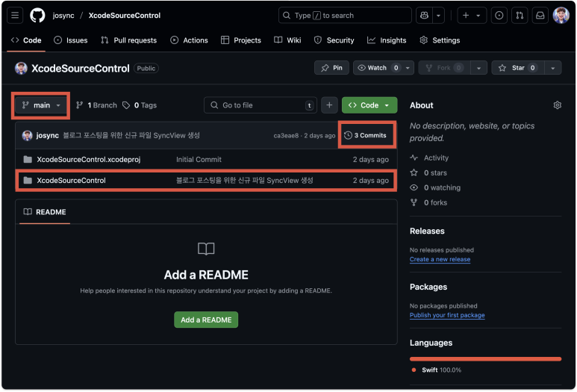Click the repository owner avatar by title
This screenshot has width=577, height=392.
pos(21,68)
